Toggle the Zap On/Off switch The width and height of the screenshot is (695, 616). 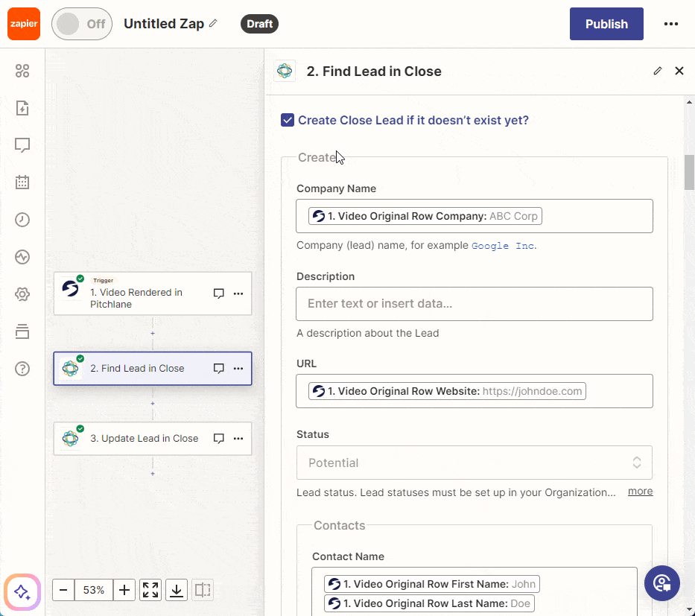(x=81, y=24)
